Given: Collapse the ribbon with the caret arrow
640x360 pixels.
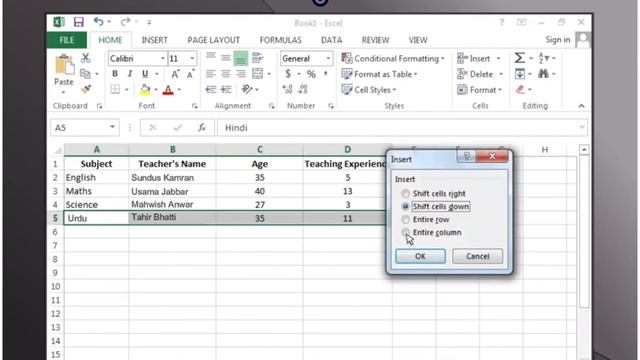Looking at the screenshot, I should (581, 106).
